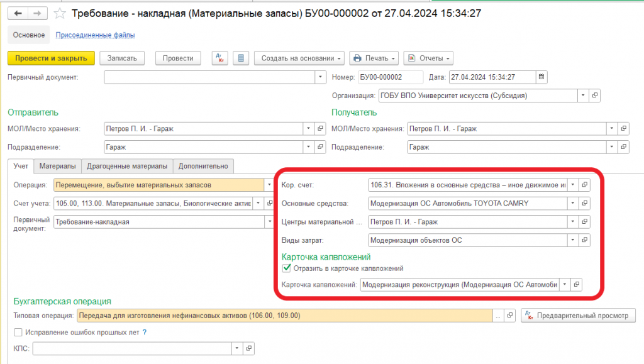644x364 pixels.
Task: Expand the Организация dropdown list
Action: click(583, 96)
